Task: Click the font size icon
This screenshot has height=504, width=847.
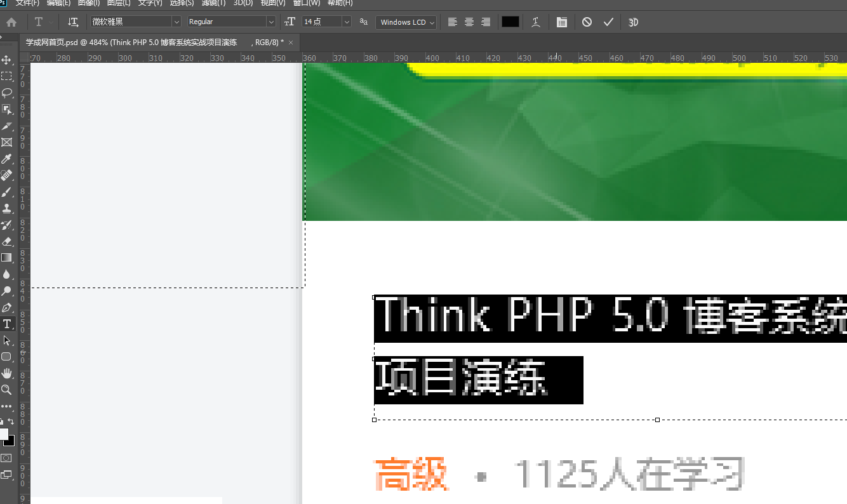Action: pyautogui.click(x=290, y=22)
